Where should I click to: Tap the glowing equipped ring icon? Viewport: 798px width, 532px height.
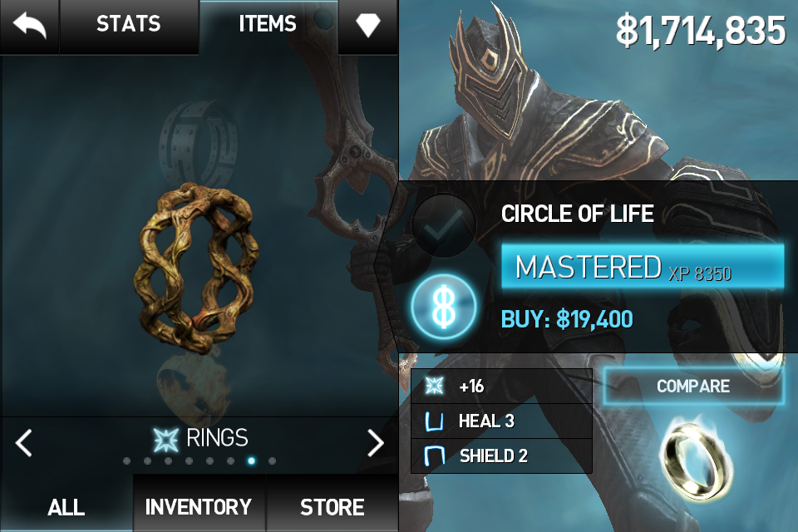(697, 459)
